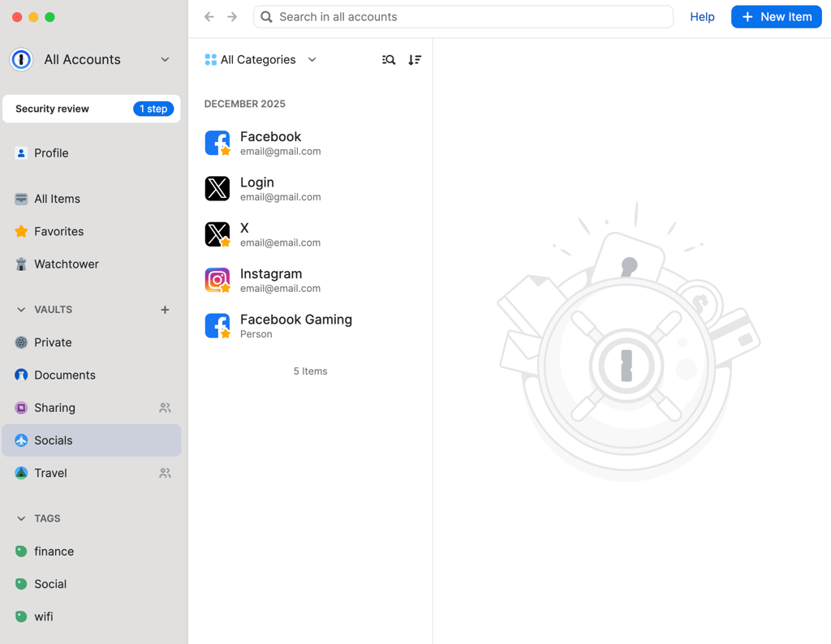This screenshot has height=644, width=831.
Task: Open the Login item
Action: 310,188
